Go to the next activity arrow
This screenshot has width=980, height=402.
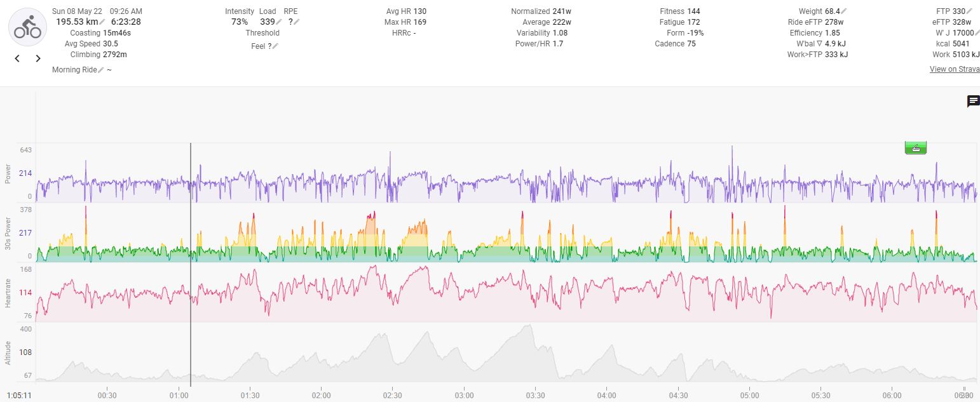(38, 58)
